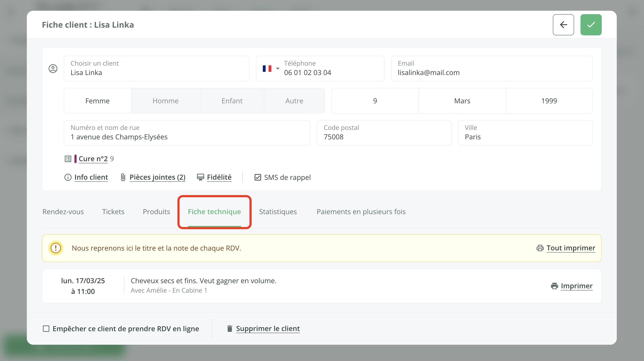
Task: Click the list icon beside Cure n°2
Action: (68, 159)
